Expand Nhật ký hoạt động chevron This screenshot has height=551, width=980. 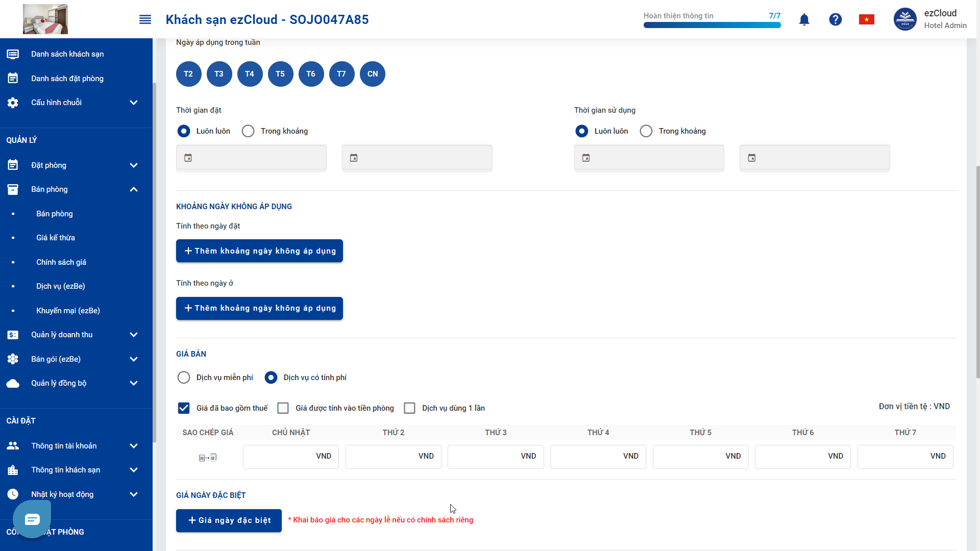[134, 494]
